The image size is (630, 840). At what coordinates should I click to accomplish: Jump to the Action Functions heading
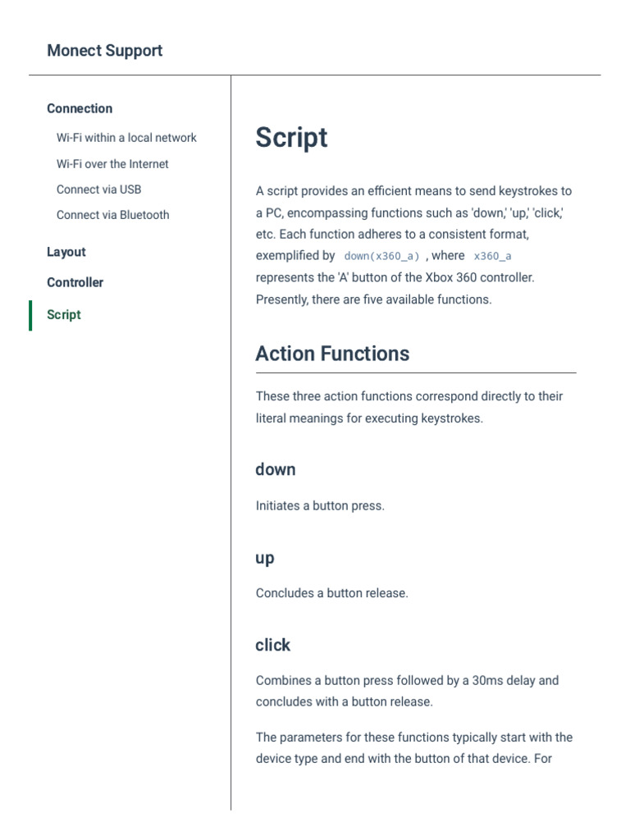332,354
